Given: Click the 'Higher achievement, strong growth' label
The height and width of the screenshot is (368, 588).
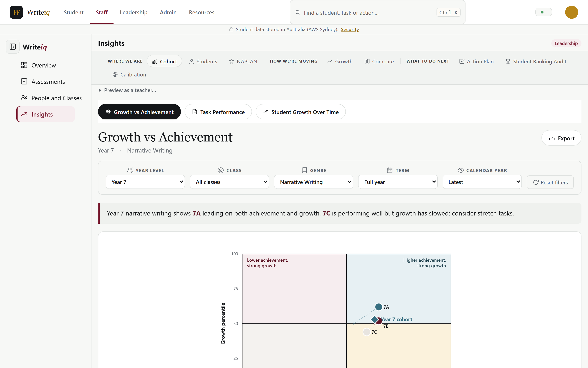Looking at the screenshot, I should coord(424,263).
